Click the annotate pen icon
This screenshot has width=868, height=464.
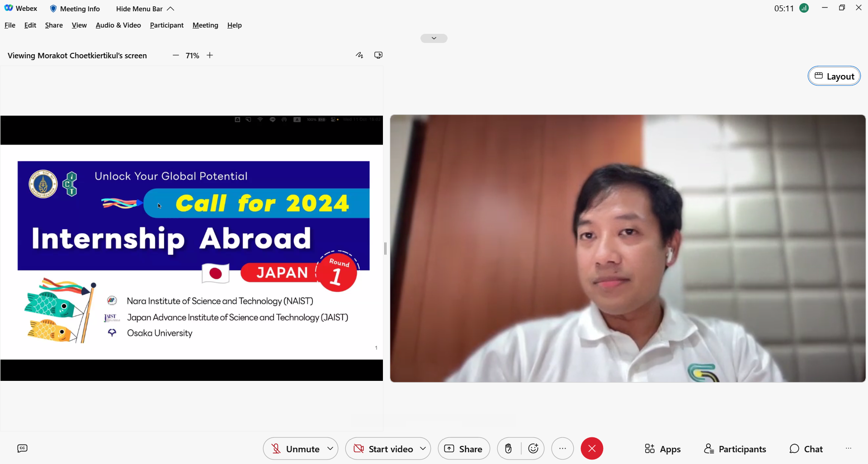359,55
